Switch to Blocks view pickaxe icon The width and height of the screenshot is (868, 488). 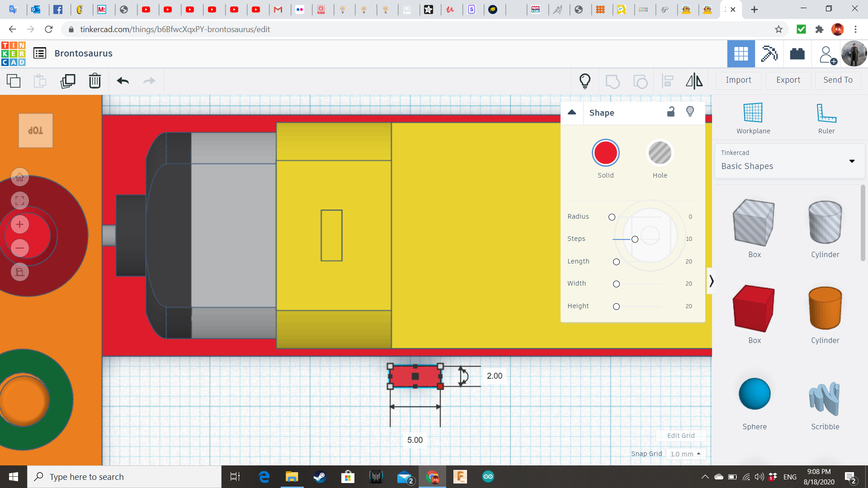click(769, 54)
